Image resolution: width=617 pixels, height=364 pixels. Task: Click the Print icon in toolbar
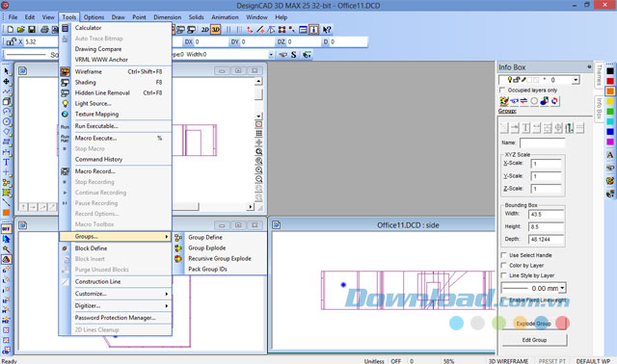click(44, 30)
